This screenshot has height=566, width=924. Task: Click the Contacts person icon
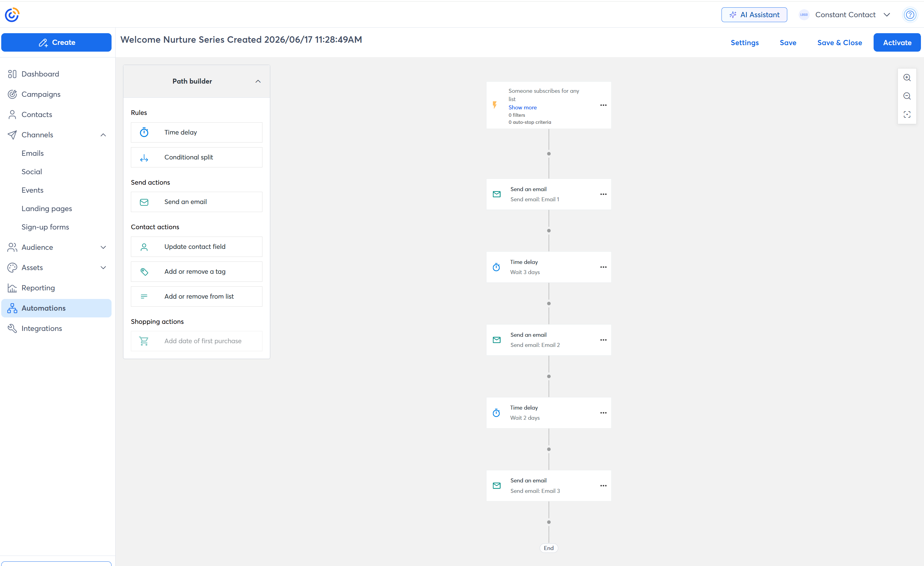tap(12, 114)
